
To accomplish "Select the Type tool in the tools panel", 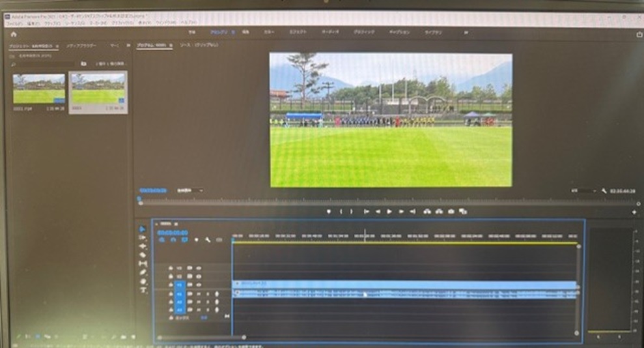I will pos(143,289).
